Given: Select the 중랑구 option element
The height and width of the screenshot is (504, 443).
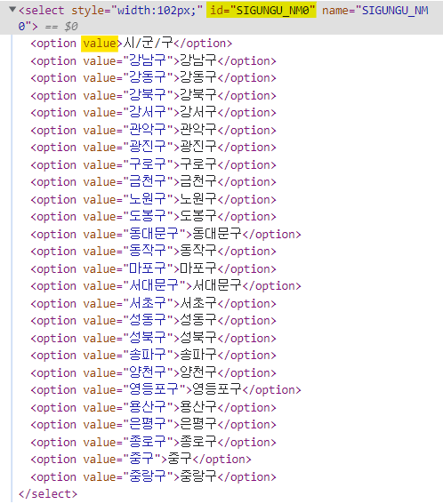Looking at the screenshot, I should click(x=153, y=476).
